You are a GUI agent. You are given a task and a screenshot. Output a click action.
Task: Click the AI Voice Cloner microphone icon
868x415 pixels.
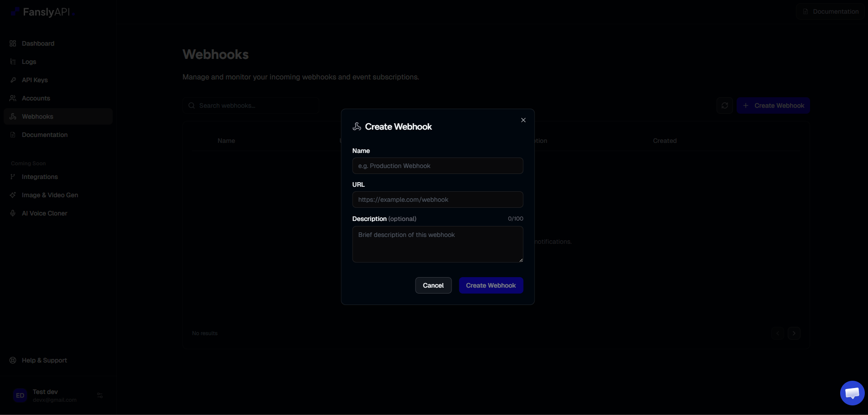point(13,213)
